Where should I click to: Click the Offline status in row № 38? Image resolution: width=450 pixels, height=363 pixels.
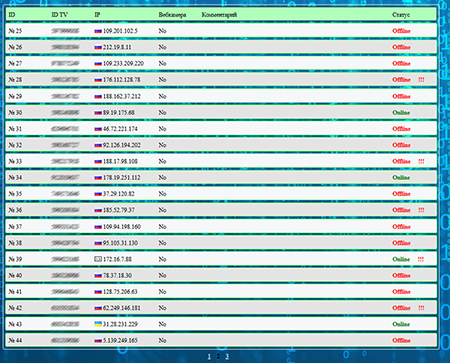(401, 243)
